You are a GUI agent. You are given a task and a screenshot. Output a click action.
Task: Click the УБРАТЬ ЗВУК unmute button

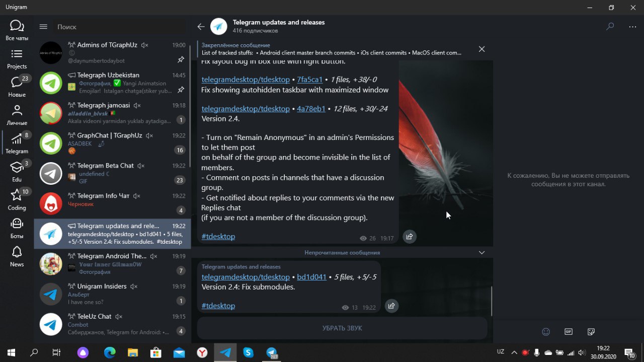pos(342,328)
